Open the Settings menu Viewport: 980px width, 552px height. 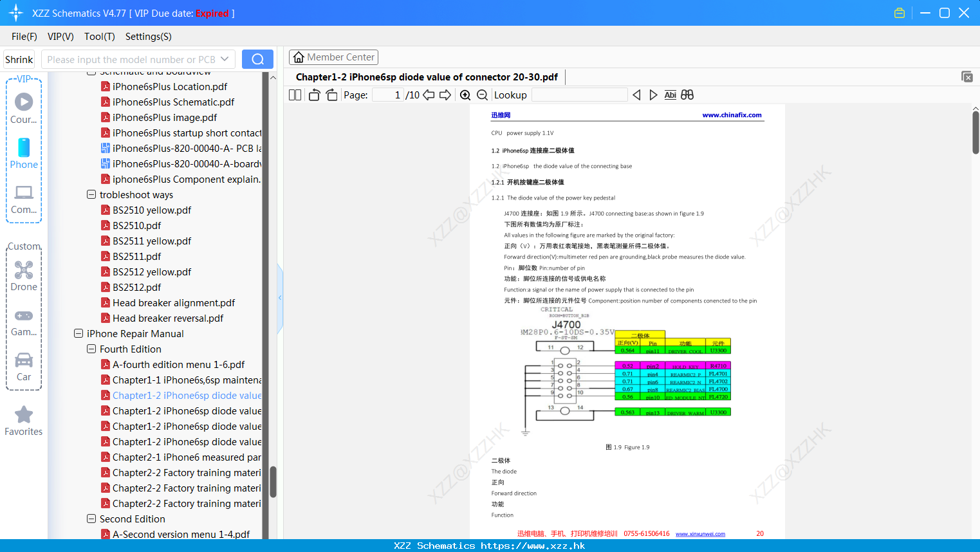pos(149,37)
